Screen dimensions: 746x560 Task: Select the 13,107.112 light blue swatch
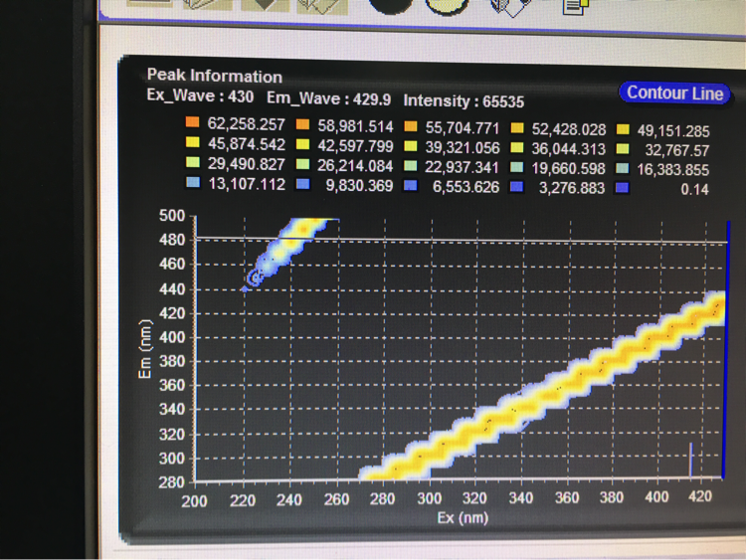(193, 183)
